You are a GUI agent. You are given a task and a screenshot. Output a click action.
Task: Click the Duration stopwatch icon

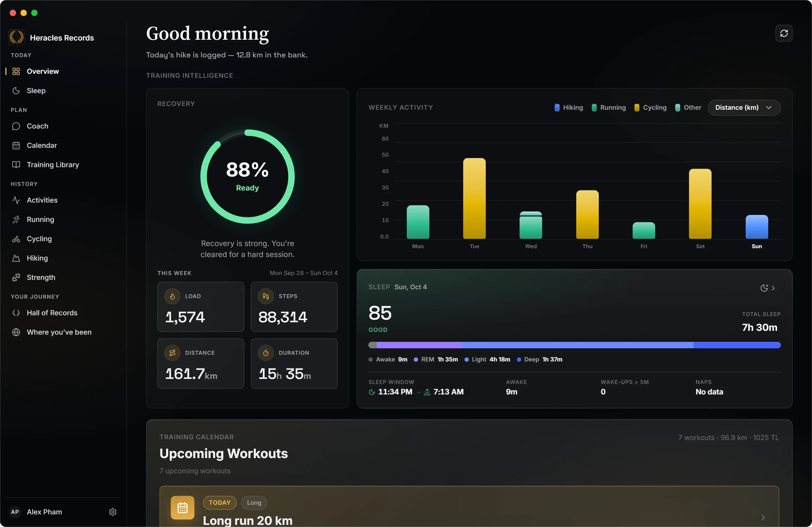266,353
